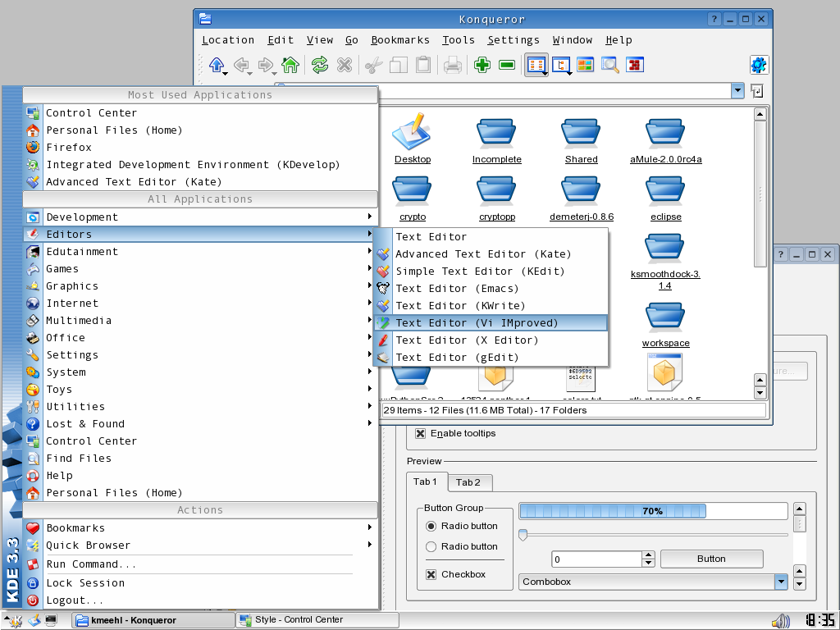Image resolution: width=840 pixels, height=630 pixels.
Task: Open the Bookmarks menu in the menu bar
Action: coord(400,40)
